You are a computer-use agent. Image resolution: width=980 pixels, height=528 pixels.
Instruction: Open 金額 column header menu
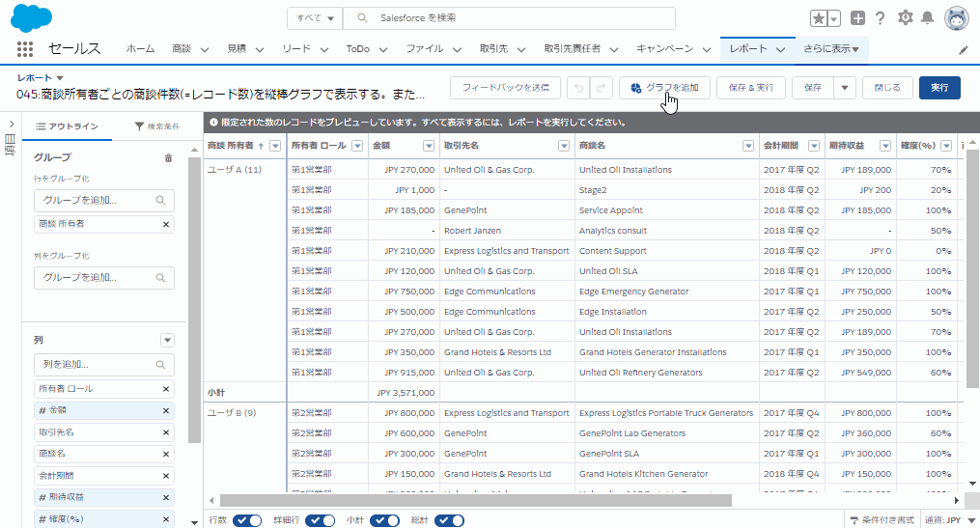pos(429,146)
